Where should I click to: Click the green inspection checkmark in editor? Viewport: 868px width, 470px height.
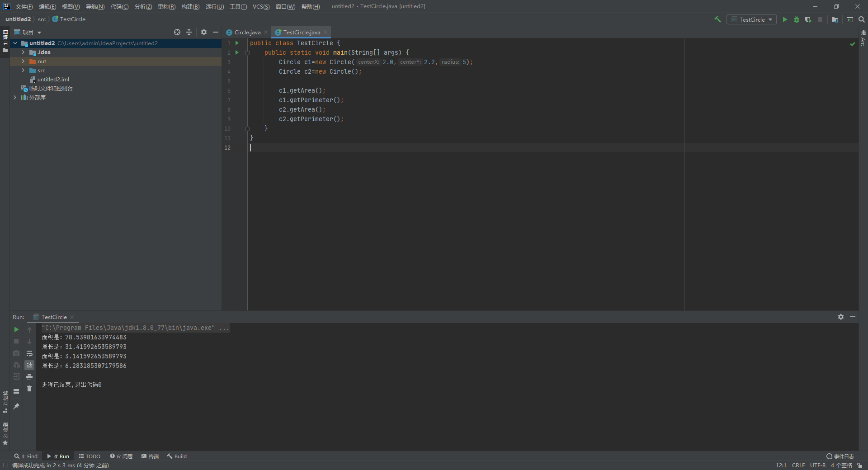pos(853,44)
